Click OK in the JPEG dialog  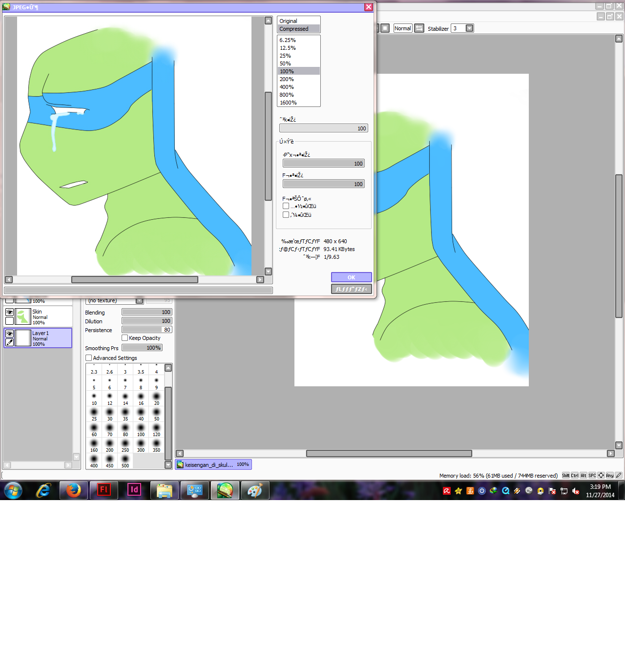point(352,277)
